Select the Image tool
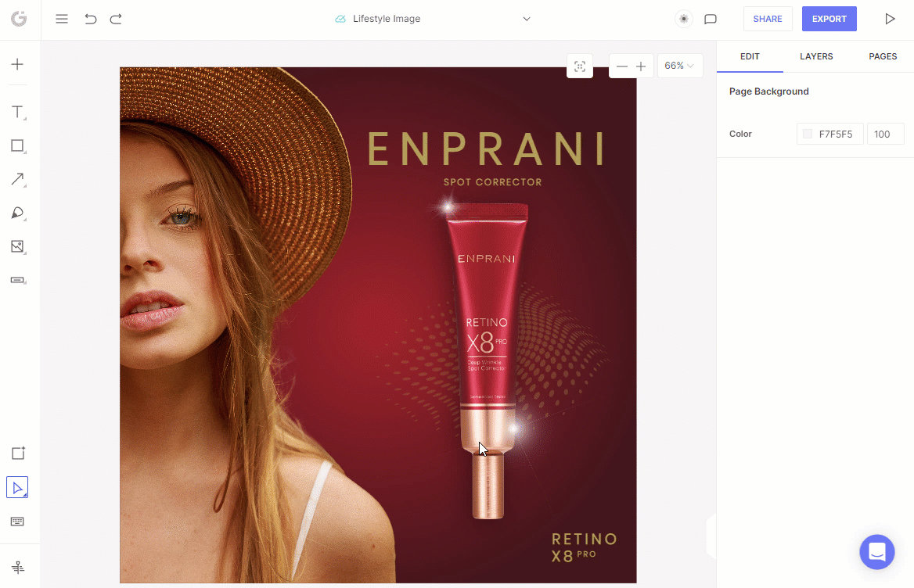Viewport: 914px width, 588px height. coord(18,247)
